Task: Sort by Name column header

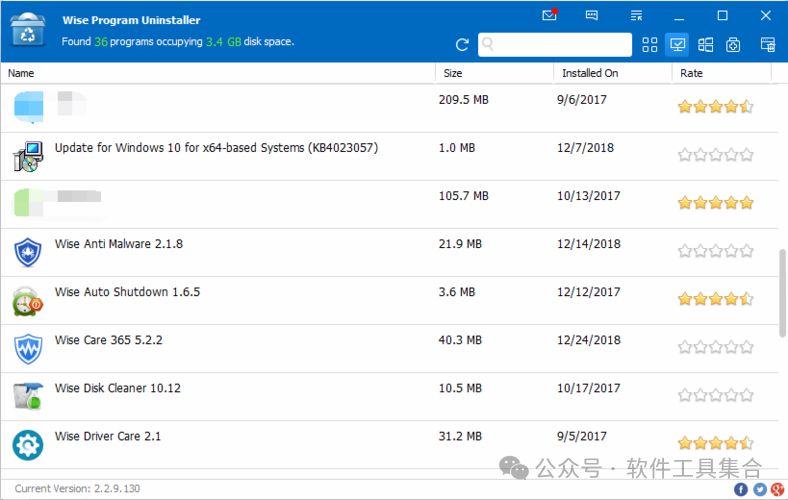Action: click(x=218, y=73)
